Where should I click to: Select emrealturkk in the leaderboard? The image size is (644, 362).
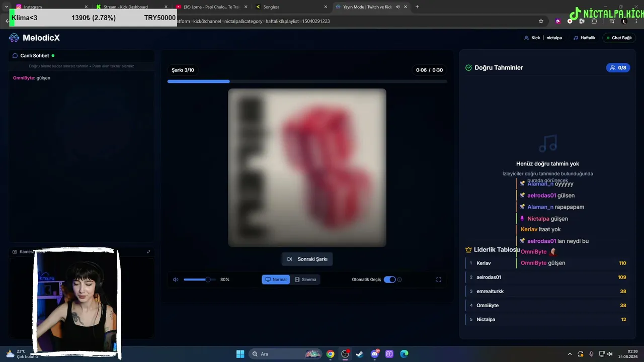548,291
